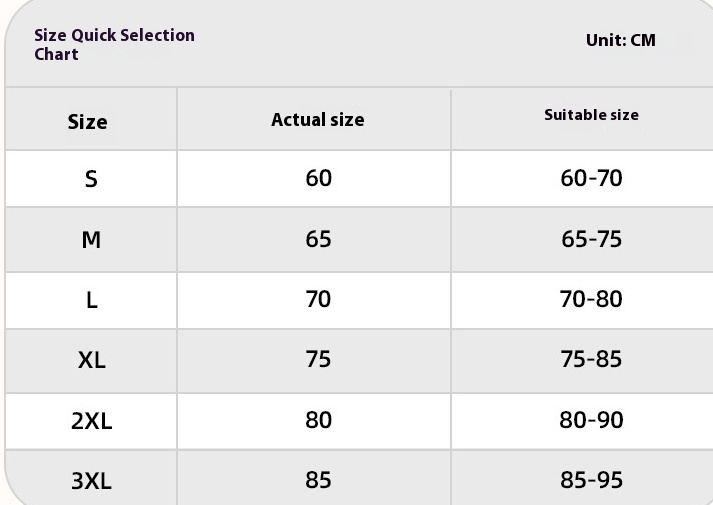Click the S size row label
This screenshot has height=505, width=713.
click(x=91, y=181)
